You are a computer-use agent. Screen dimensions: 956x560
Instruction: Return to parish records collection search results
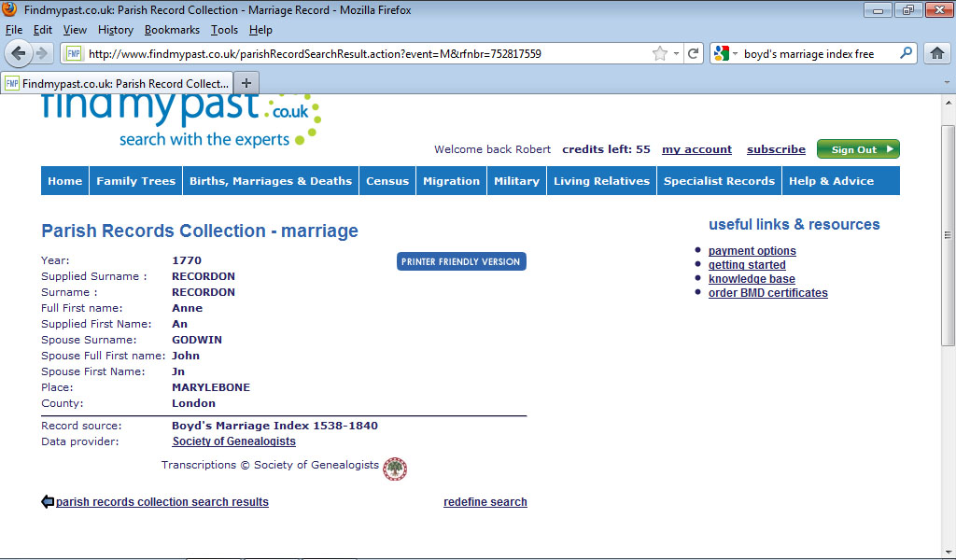(x=162, y=501)
